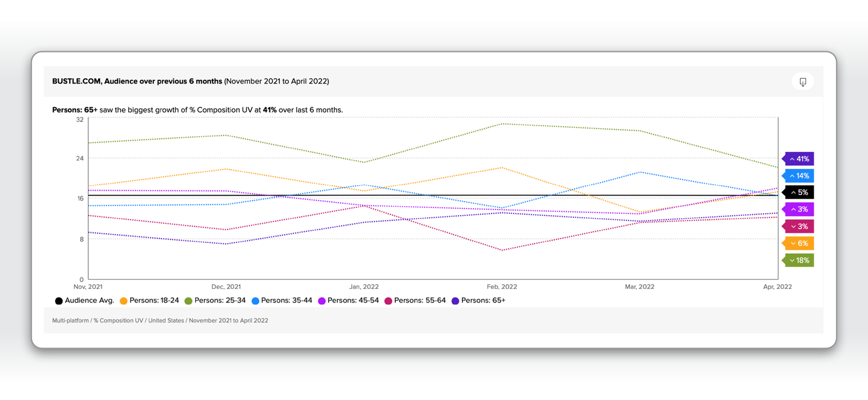The width and height of the screenshot is (868, 400).
Task: Toggle the Persons: 25-34 legend item
Action: point(215,301)
